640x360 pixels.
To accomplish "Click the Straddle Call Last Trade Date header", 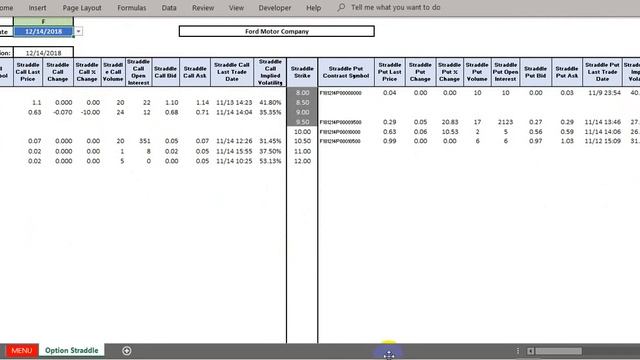I will point(231,72).
